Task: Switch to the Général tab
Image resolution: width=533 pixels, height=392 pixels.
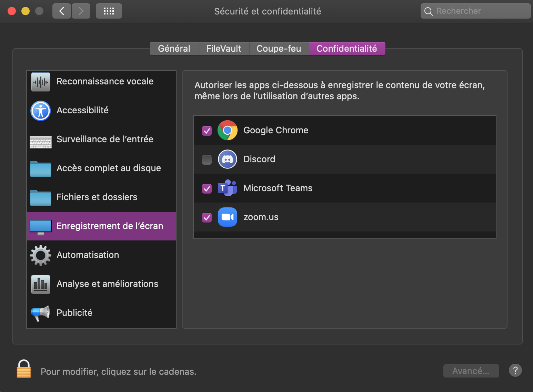Action: [x=174, y=49]
